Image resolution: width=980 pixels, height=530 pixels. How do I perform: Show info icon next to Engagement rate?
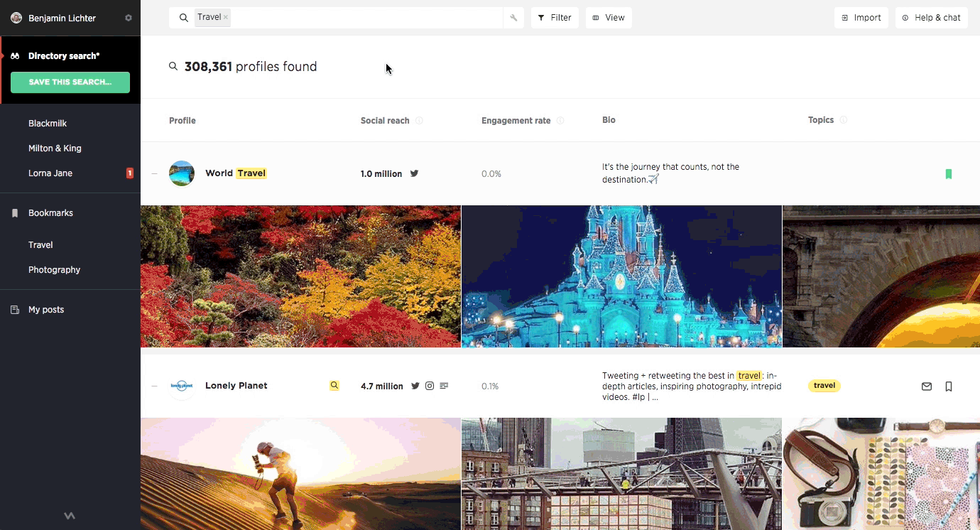(560, 121)
